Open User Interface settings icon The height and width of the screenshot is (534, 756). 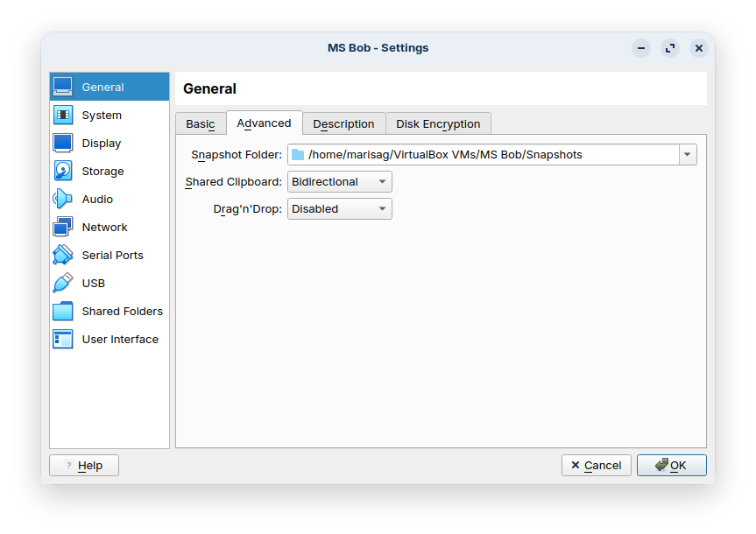[x=63, y=339]
